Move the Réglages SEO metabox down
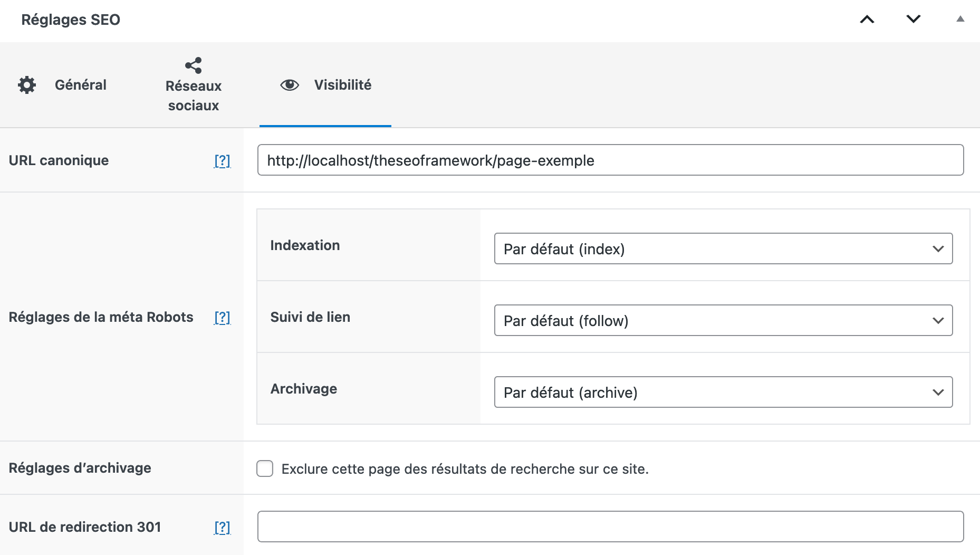 coord(912,20)
